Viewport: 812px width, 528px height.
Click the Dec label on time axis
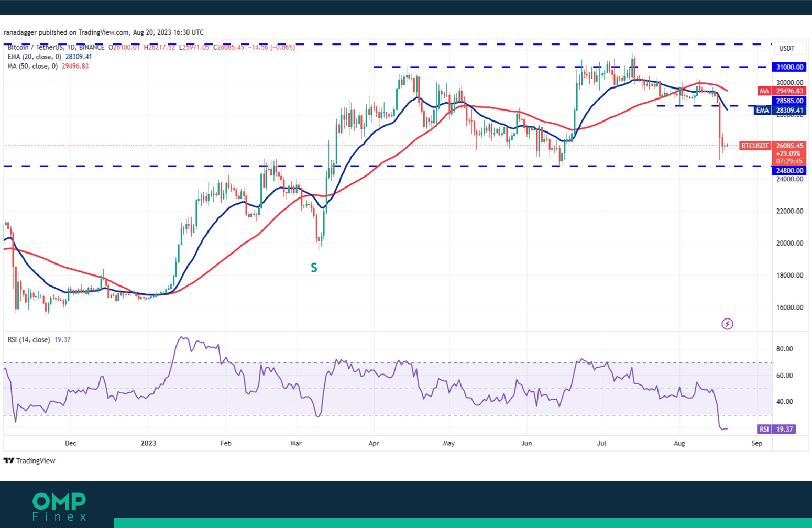[x=70, y=443]
